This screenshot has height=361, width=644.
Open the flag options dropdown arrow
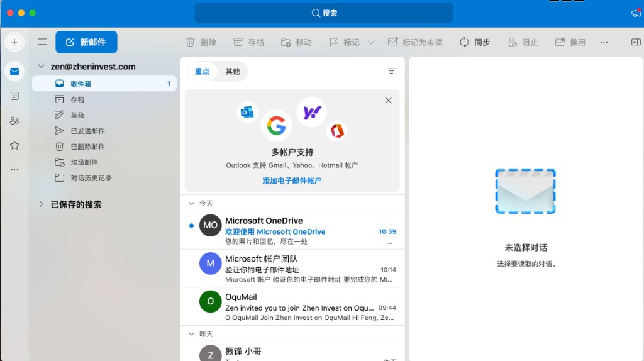371,42
